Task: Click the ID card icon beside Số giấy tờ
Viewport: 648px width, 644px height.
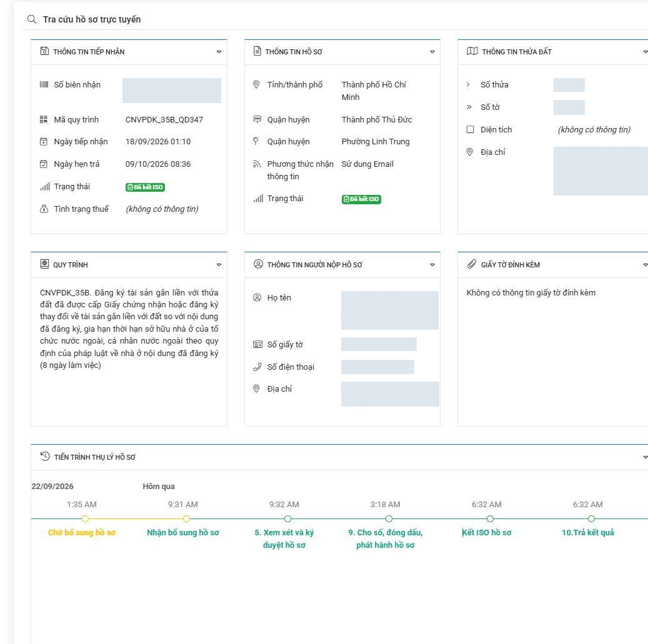Action: (257, 345)
